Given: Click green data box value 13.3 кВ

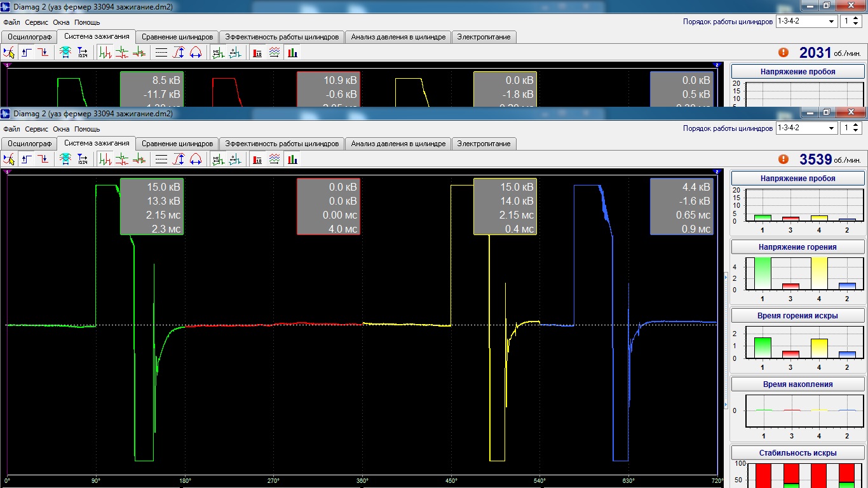Looking at the screenshot, I should (x=164, y=201).
